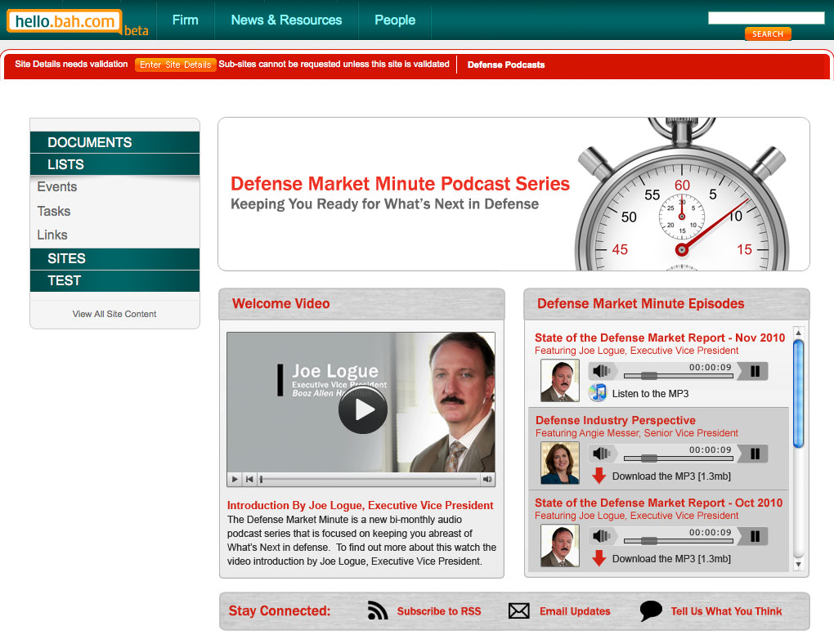Viewport: 834px width, 644px height.
Task: Click the episodes list scroll down arrow
Action: 798,564
